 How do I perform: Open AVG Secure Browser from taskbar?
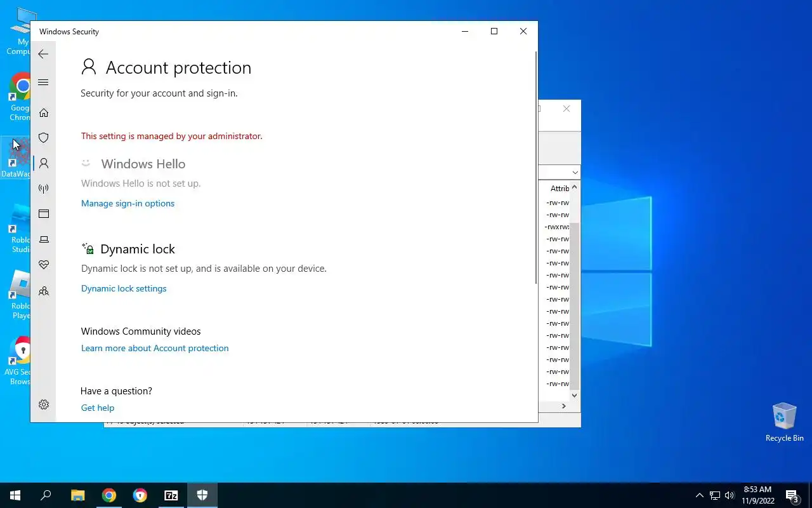tap(140, 495)
